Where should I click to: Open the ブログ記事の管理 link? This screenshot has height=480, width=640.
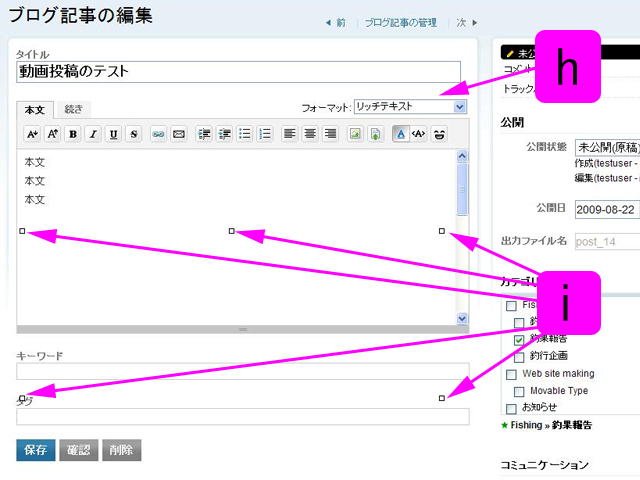point(400,22)
